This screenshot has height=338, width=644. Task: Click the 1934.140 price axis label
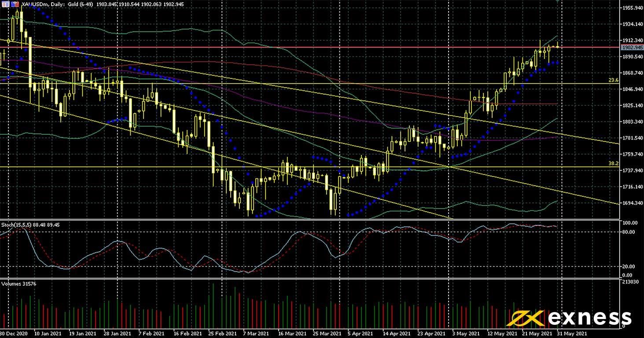pos(633,24)
